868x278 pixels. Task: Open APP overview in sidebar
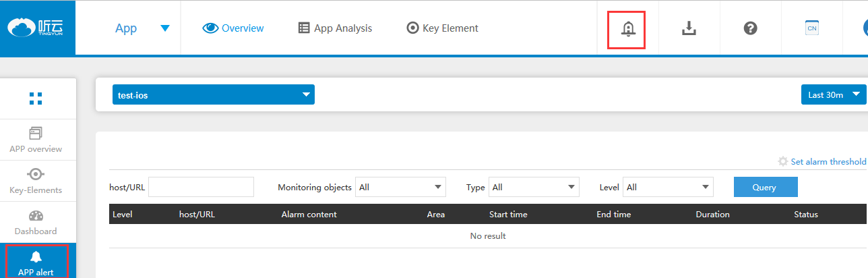(36, 140)
